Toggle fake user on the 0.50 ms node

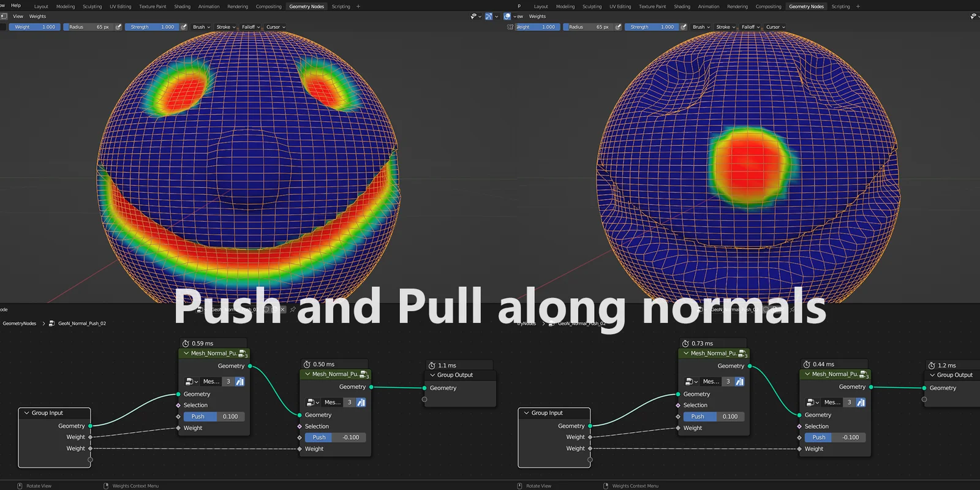[361, 402]
